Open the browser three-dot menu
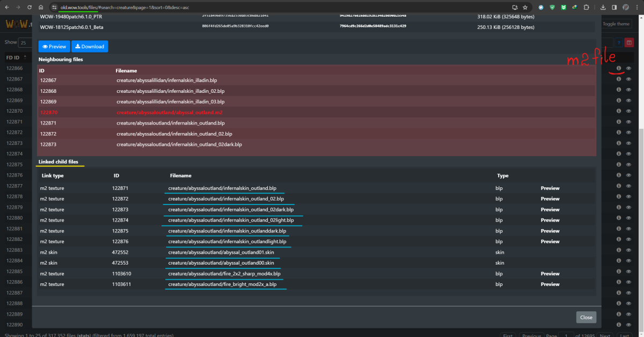The height and width of the screenshot is (337, 644). 637,8
